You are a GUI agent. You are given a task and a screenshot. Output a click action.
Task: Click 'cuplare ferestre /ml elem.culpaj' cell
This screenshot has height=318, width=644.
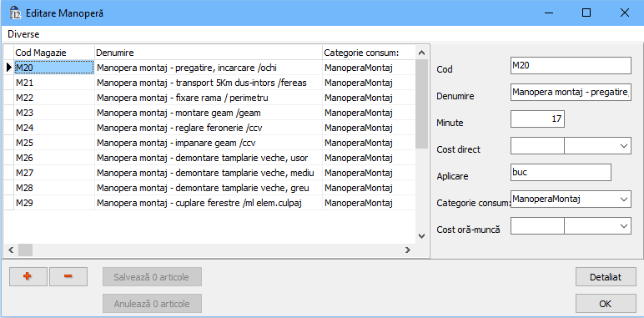pos(209,203)
